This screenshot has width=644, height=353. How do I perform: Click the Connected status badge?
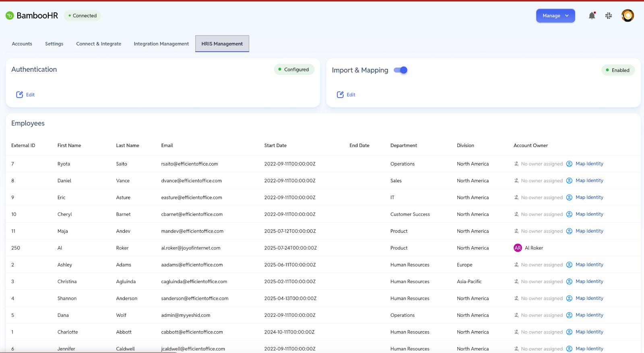pos(83,16)
